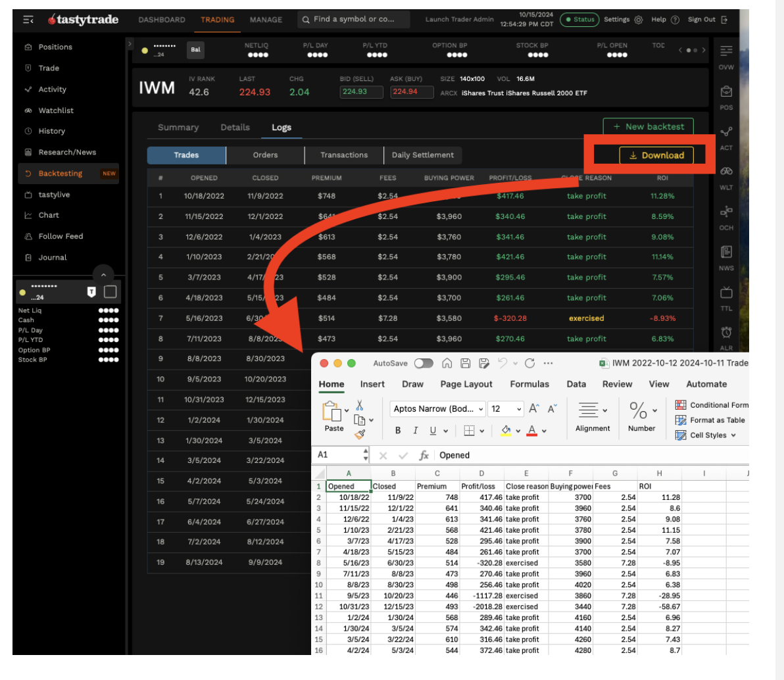Open Excel Formulas ribbon tab

pyautogui.click(x=529, y=384)
